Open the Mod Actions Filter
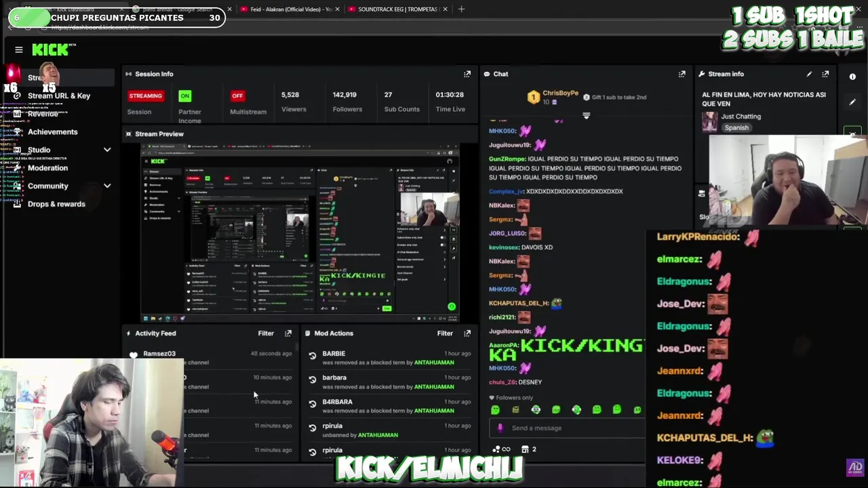The width and height of the screenshot is (868, 488). [445, 333]
